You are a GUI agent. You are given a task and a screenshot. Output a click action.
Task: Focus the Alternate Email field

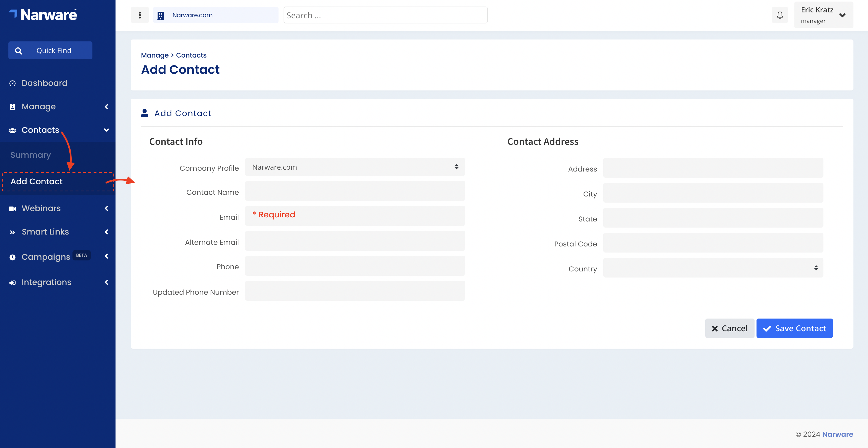click(x=355, y=241)
